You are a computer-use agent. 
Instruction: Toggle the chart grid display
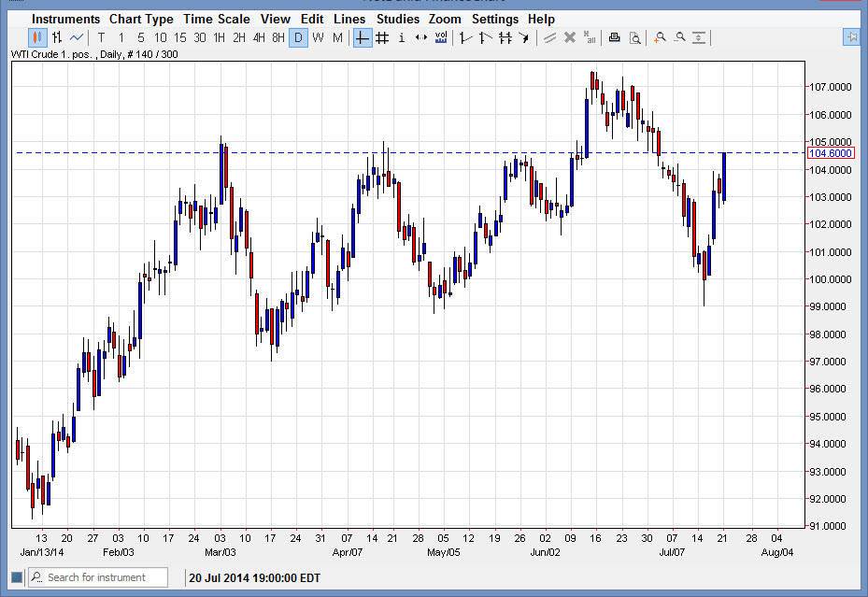[381, 37]
